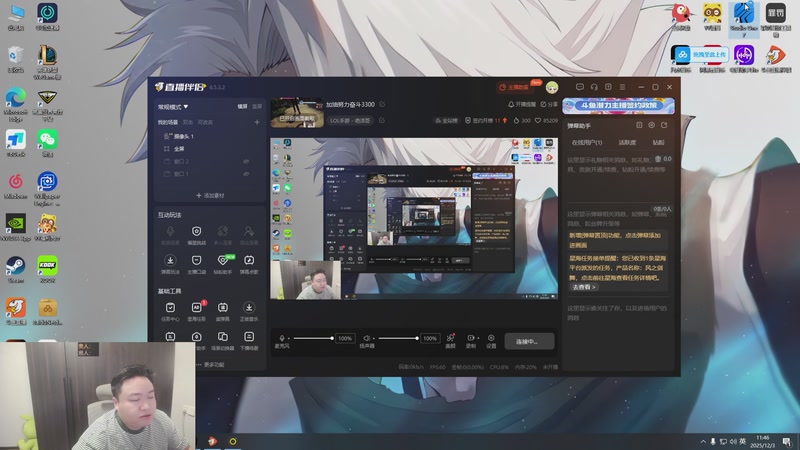This screenshot has width=800, height=450.
Task: Click taskbar volume speaker icon
Action: pyautogui.click(x=733, y=441)
